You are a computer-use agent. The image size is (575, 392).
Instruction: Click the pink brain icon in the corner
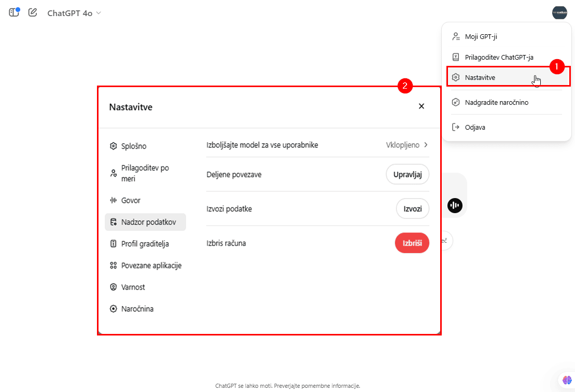566,381
